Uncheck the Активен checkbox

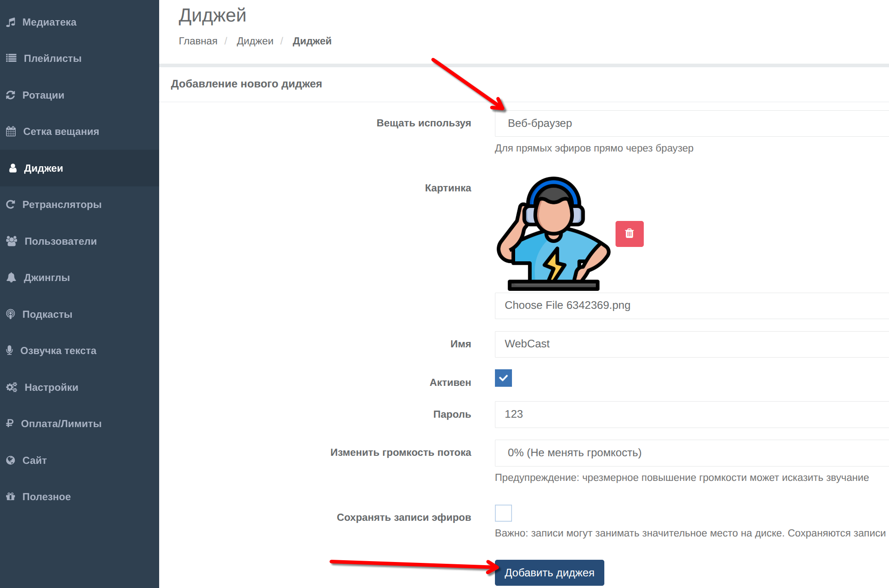click(503, 378)
